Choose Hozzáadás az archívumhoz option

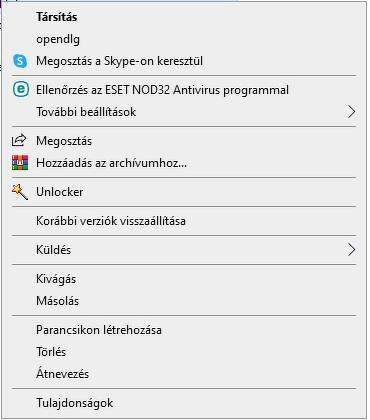(184, 163)
